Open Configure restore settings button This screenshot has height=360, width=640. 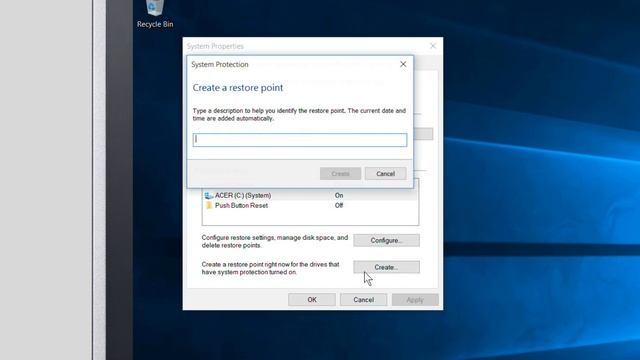tap(386, 240)
